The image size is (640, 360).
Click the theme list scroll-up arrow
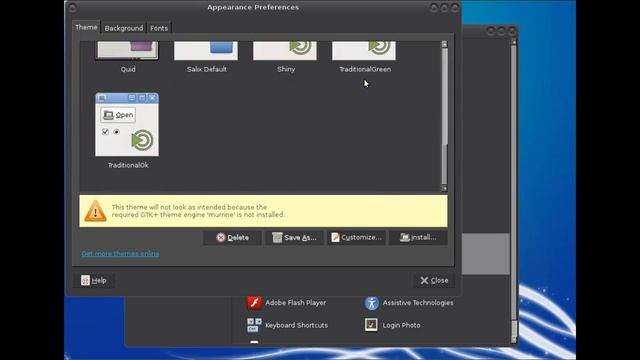tap(444, 44)
